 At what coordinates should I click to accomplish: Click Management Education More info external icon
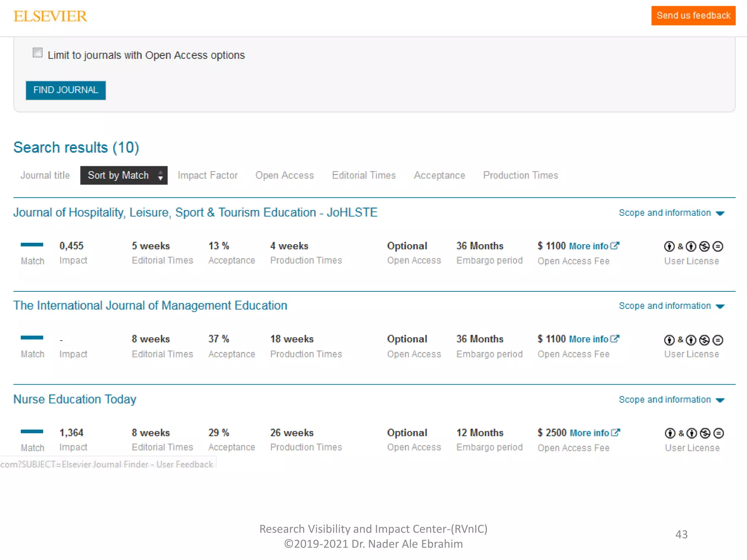coord(615,339)
